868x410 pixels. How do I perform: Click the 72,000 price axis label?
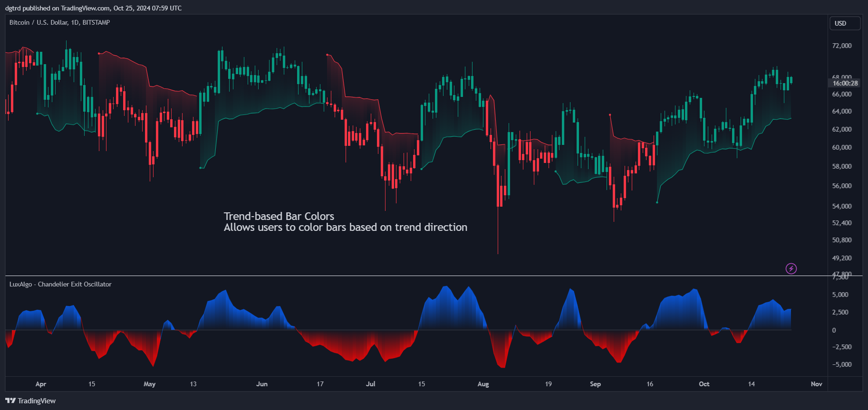coord(842,46)
